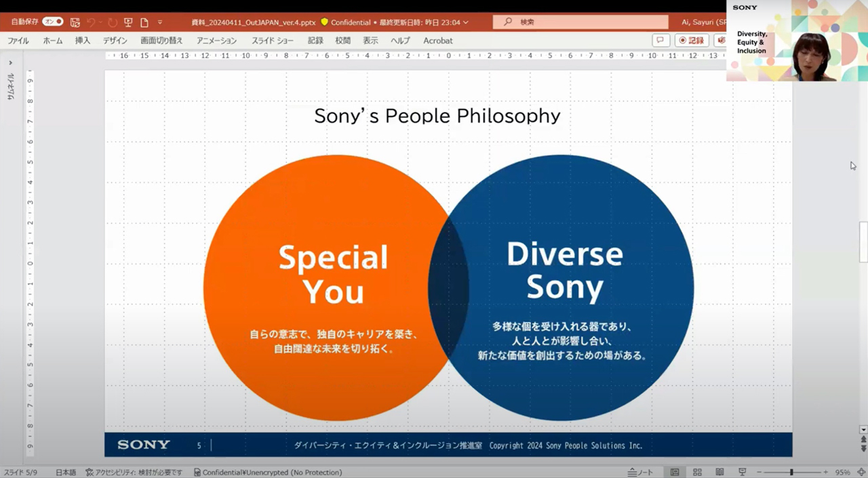The height and width of the screenshot is (478, 868).
Task: Open the ファイル menu tab
Action: (18, 41)
